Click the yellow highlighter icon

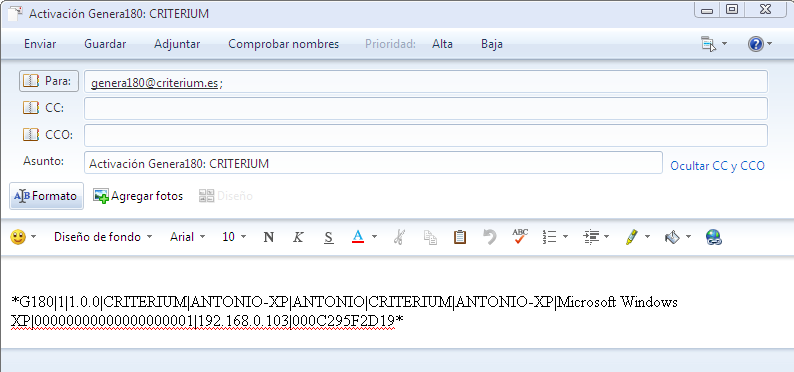[631, 237]
